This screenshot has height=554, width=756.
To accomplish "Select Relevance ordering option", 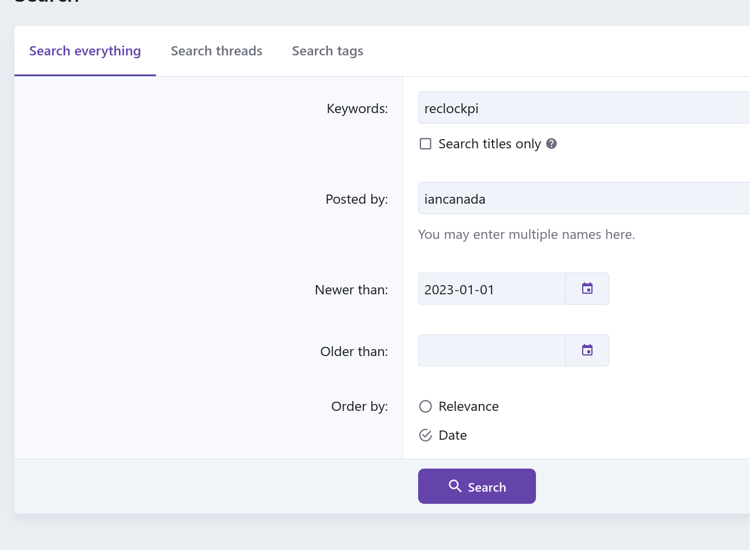I will point(426,406).
